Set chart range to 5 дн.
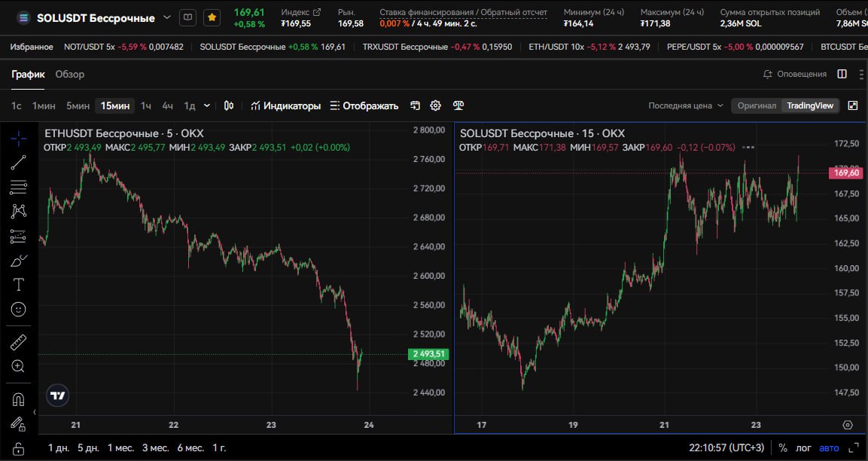The height and width of the screenshot is (461, 868). pyautogui.click(x=88, y=447)
